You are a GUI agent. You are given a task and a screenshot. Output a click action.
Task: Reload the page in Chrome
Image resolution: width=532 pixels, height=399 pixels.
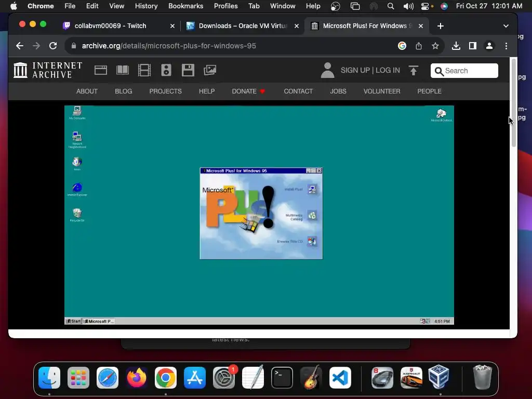pyautogui.click(x=53, y=46)
